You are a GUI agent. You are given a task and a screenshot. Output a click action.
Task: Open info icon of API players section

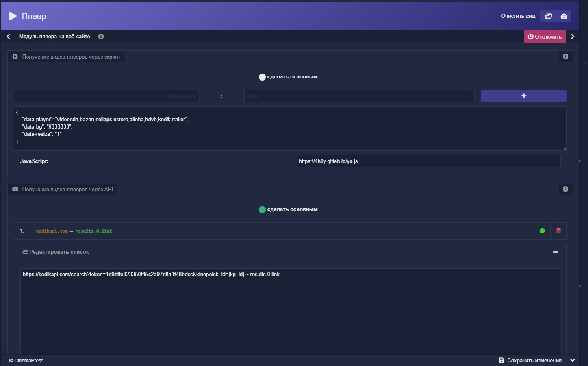pos(566,189)
